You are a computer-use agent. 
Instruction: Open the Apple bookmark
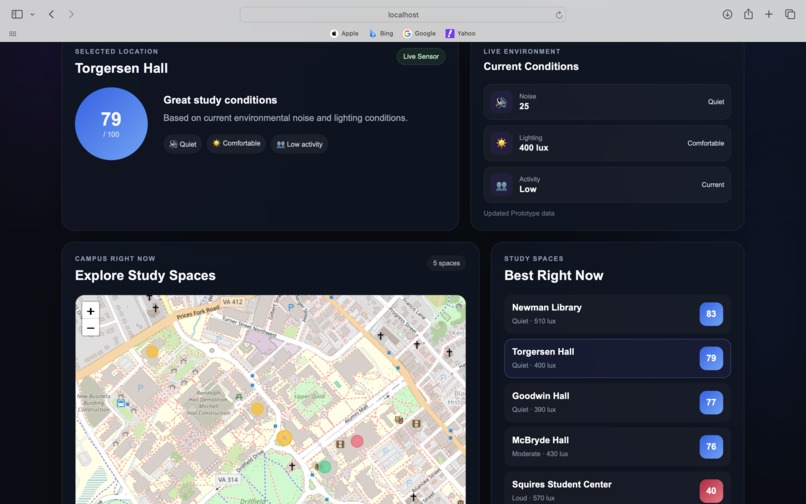tap(344, 33)
